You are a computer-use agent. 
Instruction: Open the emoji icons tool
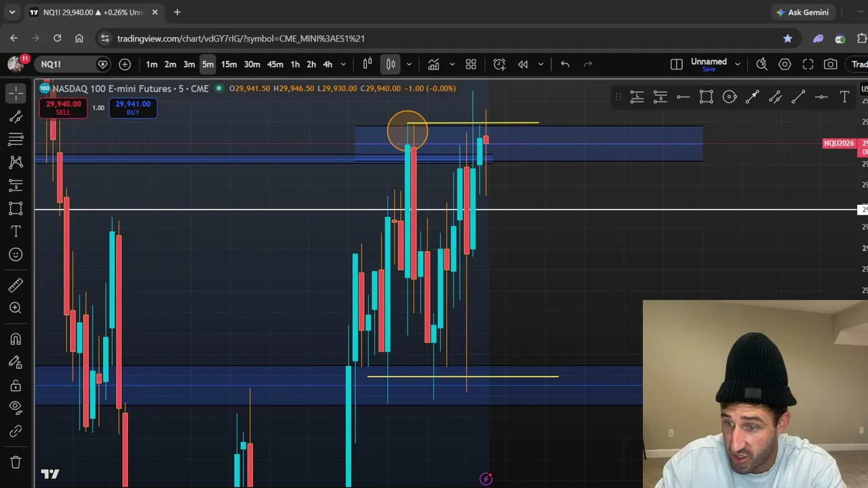[x=16, y=255]
